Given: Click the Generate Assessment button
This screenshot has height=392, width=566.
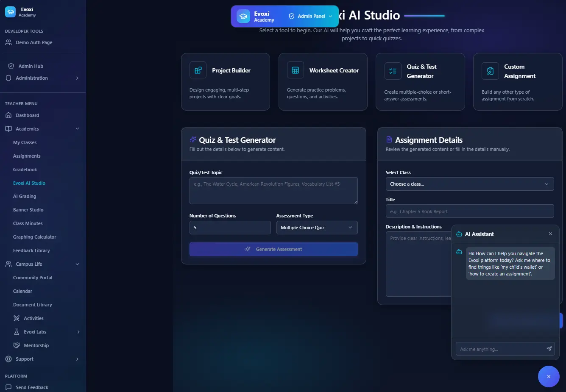Looking at the screenshot, I should point(273,249).
